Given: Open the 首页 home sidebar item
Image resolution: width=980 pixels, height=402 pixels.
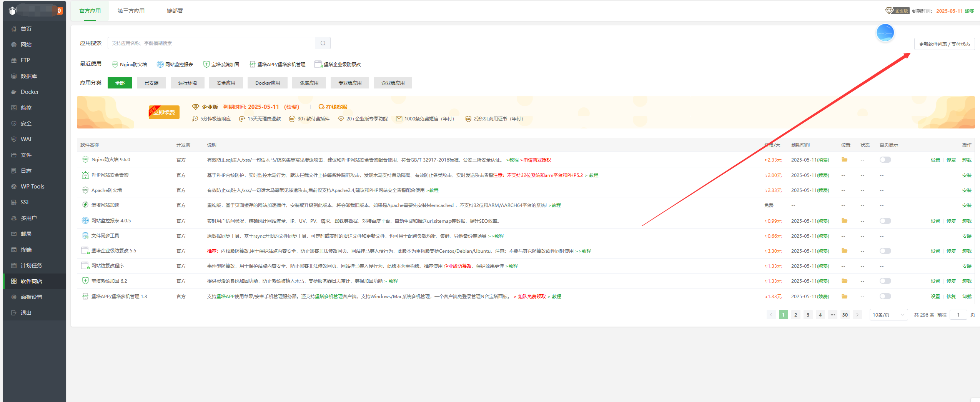Looking at the screenshot, I should [35, 29].
